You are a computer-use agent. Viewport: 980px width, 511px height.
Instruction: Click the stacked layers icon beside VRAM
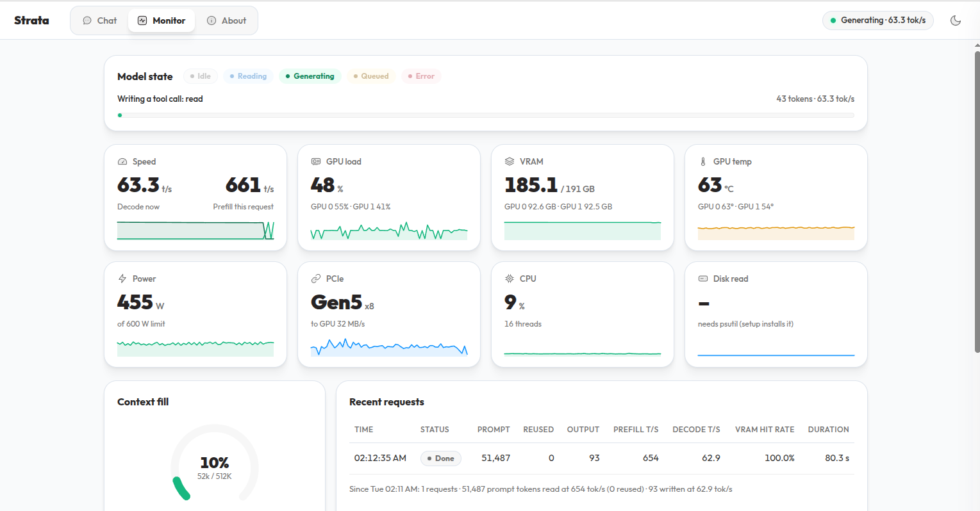click(x=510, y=162)
